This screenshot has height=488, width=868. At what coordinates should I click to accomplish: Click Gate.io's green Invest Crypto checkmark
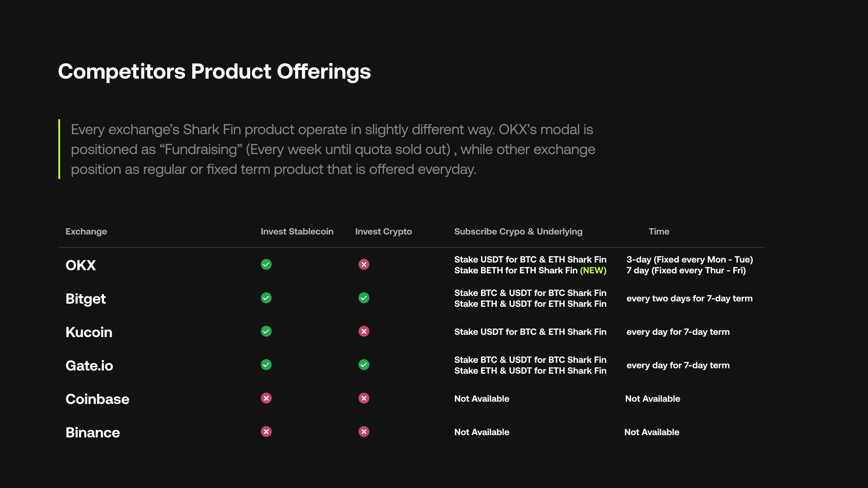(364, 365)
